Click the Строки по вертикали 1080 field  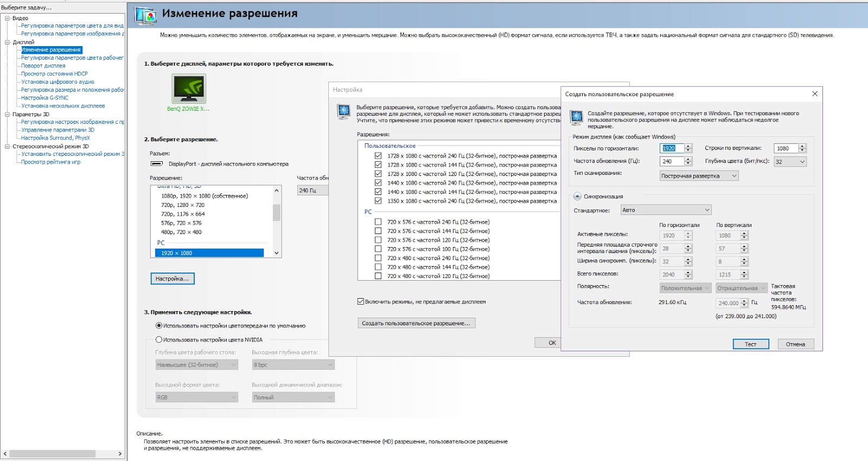tap(786, 148)
